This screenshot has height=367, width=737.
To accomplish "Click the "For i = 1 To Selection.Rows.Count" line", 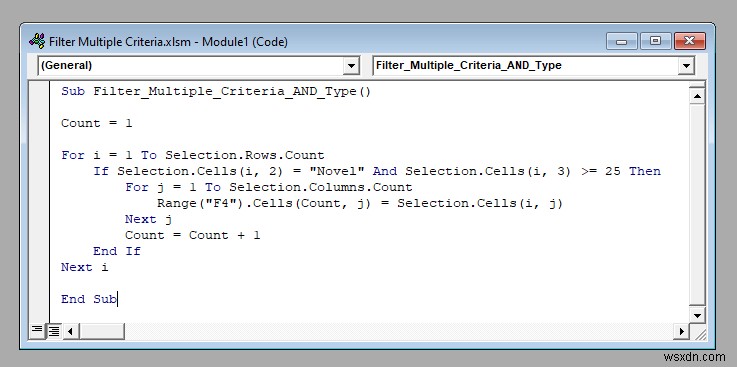I will [192, 155].
